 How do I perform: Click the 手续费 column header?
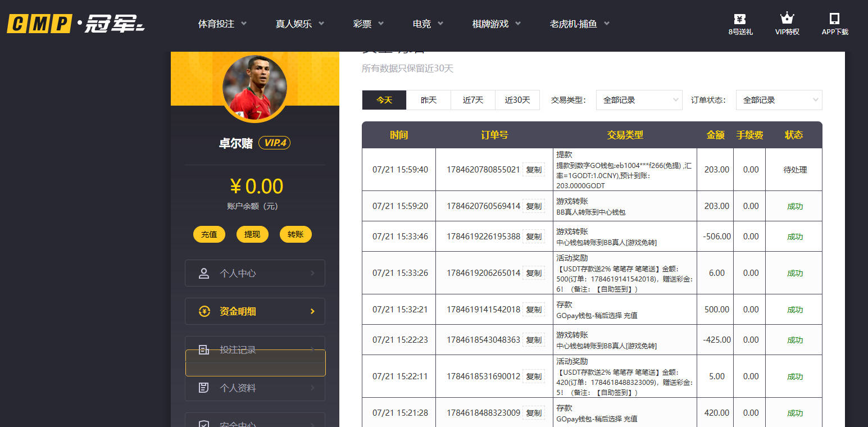pos(750,135)
